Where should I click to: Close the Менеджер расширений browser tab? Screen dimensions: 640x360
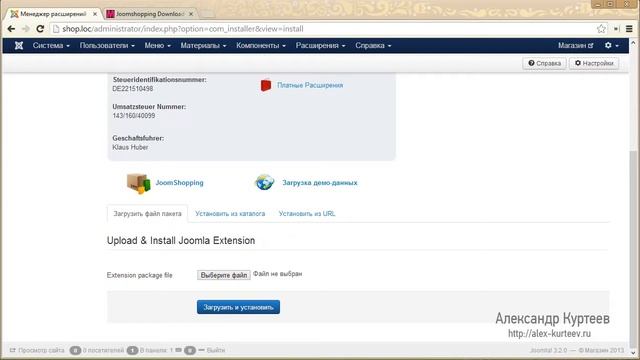95,14
